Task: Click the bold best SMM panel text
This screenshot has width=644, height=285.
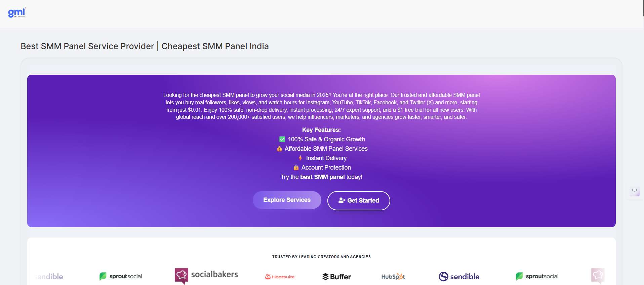Action: (322, 177)
